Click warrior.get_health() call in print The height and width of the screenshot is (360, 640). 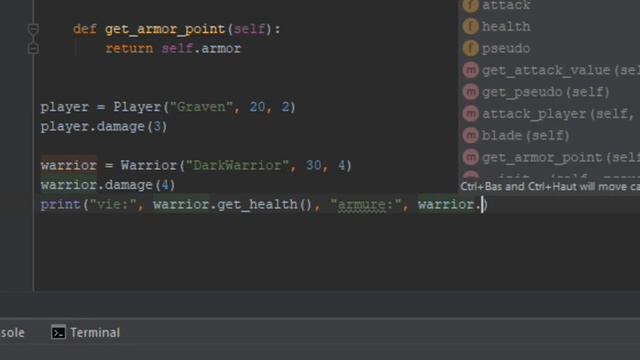233,204
